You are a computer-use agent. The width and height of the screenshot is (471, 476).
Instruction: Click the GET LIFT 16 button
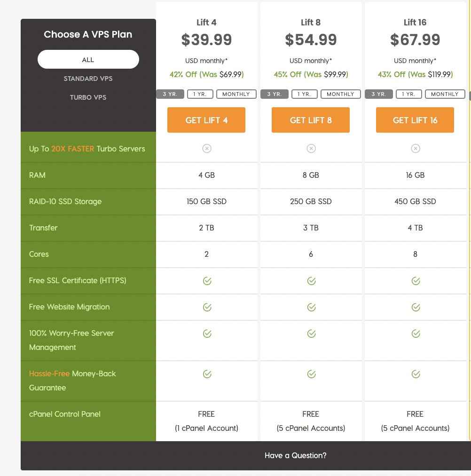[x=415, y=120]
